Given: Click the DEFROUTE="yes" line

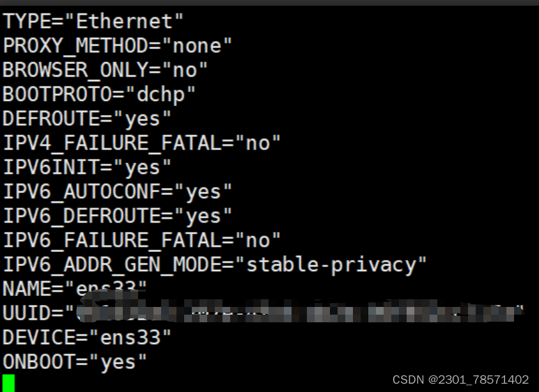Looking at the screenshot, I should 86,119.
